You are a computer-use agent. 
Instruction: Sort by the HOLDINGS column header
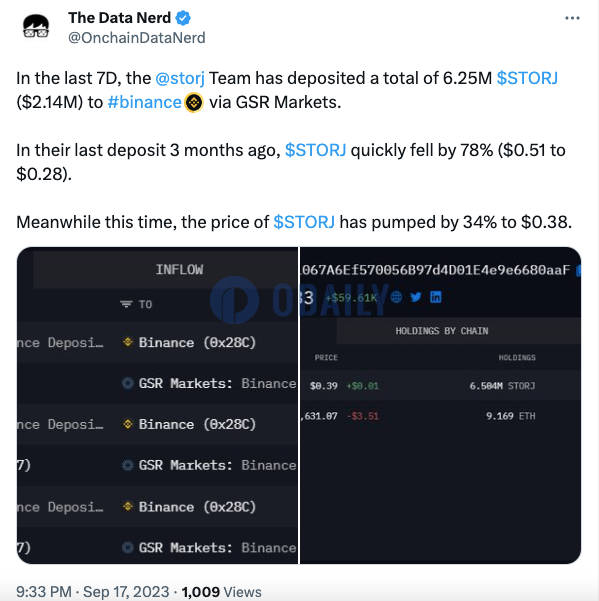click(x=517, y=358)
